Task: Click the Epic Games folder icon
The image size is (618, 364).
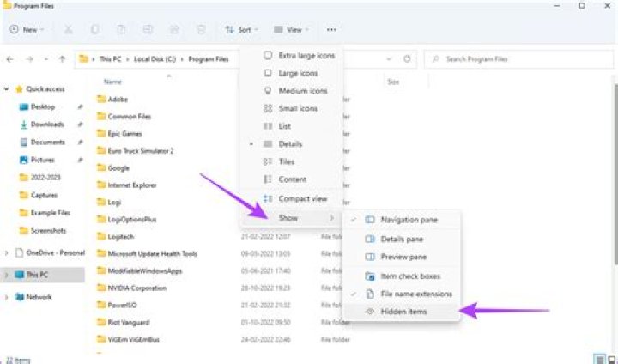Action: click(101, 133)
